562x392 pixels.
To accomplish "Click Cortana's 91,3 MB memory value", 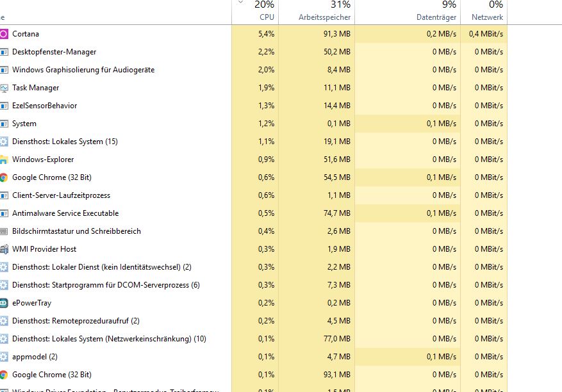I will 337,34.
